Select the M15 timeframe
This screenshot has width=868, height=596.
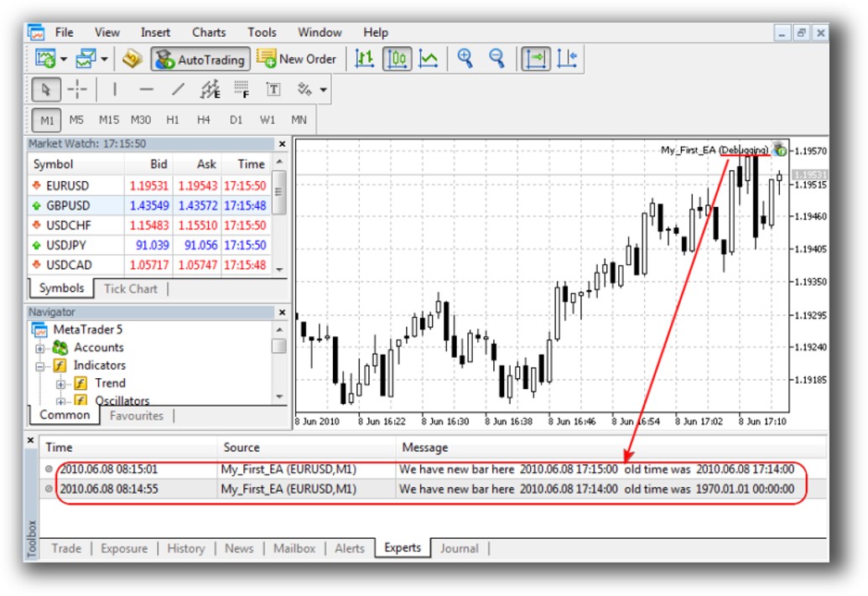coord(108,120)
